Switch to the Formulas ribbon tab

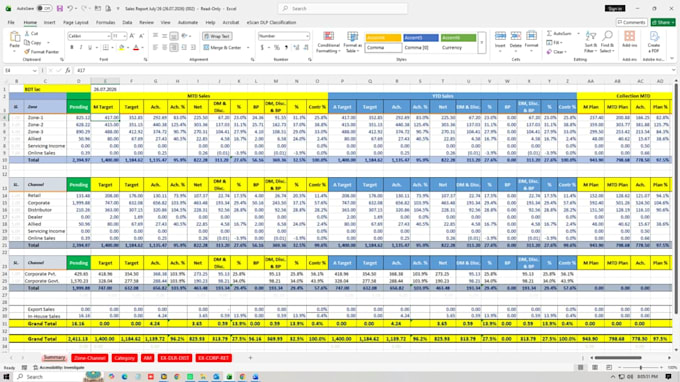(x=105, y=23)
